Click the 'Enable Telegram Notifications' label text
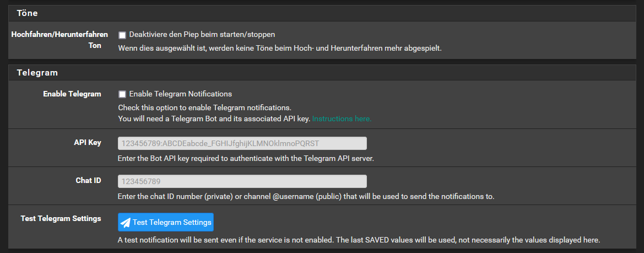The height and width of the screenshot is (253, 644). 180,94
